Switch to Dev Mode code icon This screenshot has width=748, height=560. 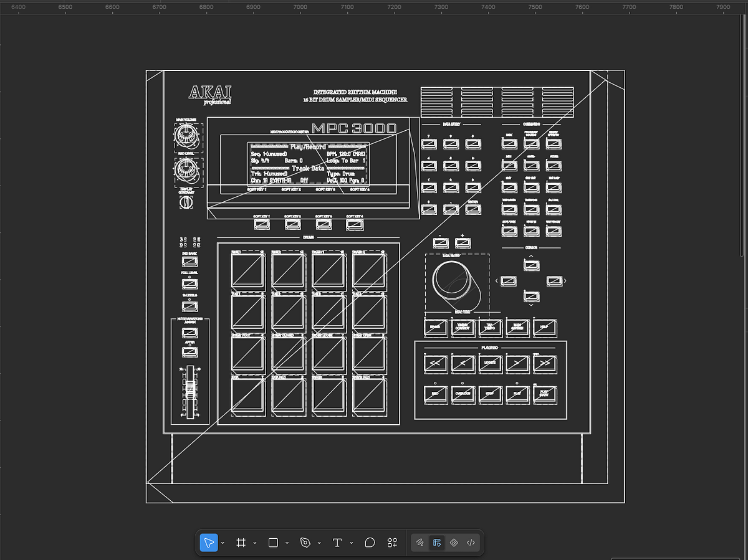[x=471, y=543]
